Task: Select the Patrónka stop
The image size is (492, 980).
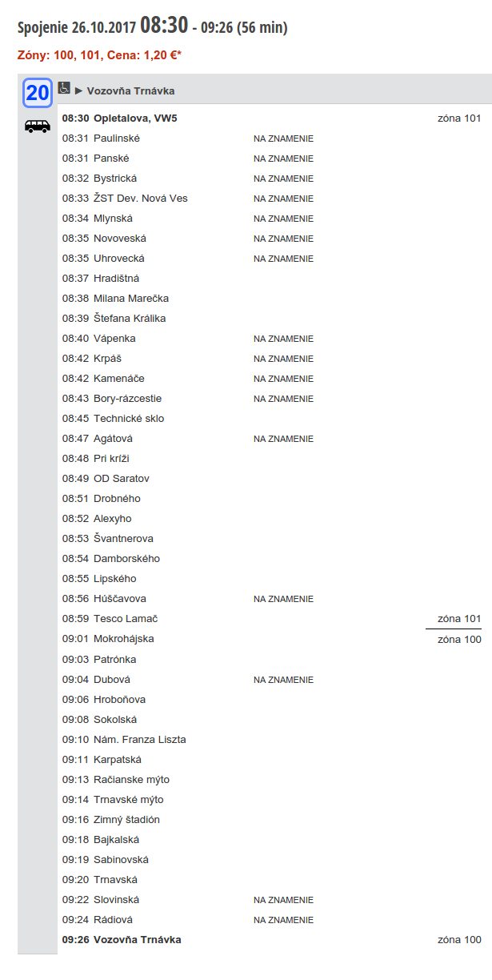Action: (114, 660)
